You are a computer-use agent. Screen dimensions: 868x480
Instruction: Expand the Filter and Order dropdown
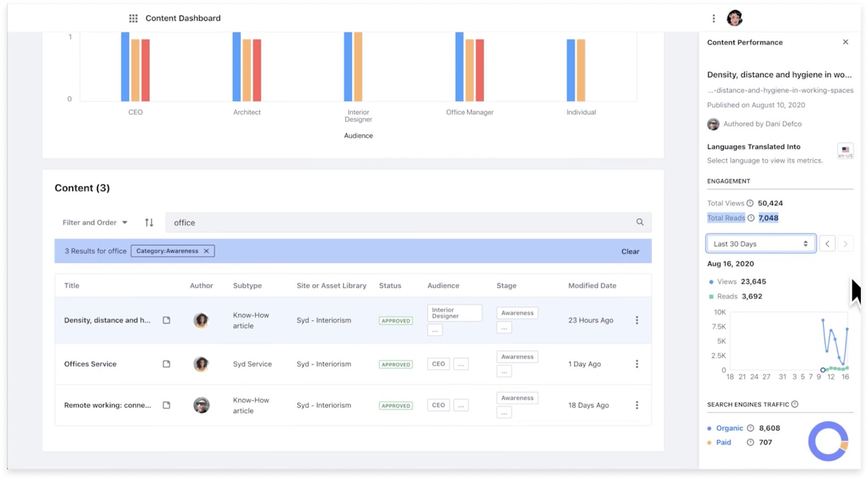point(95,222)
